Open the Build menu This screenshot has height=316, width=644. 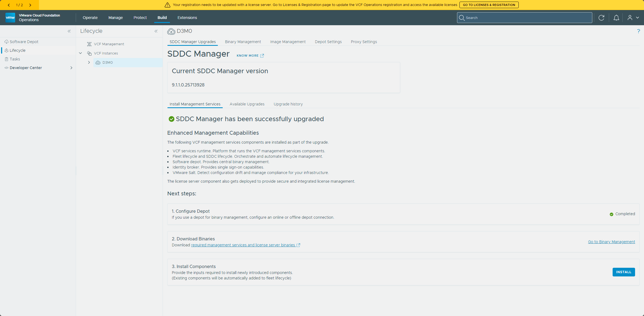coord(162,18)
